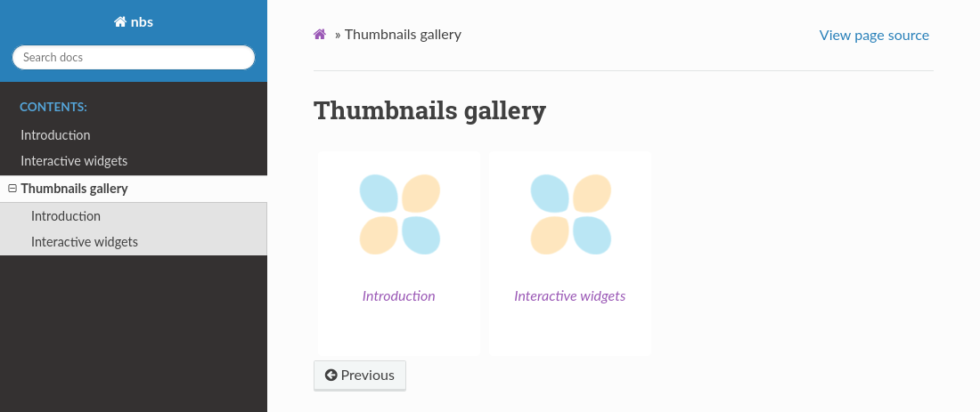Click the nbs project title text
Screen dimensions: 980x412
[x=142, y=22]
